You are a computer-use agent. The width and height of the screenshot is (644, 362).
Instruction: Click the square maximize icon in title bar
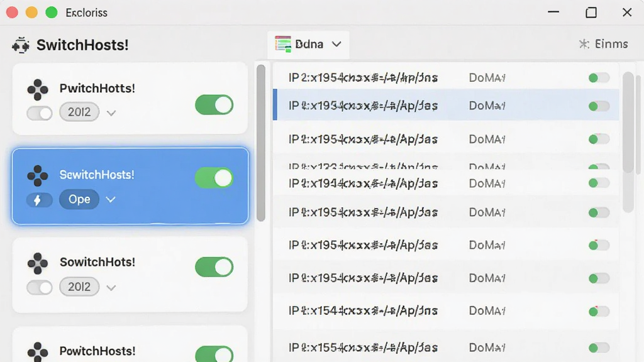591,13
